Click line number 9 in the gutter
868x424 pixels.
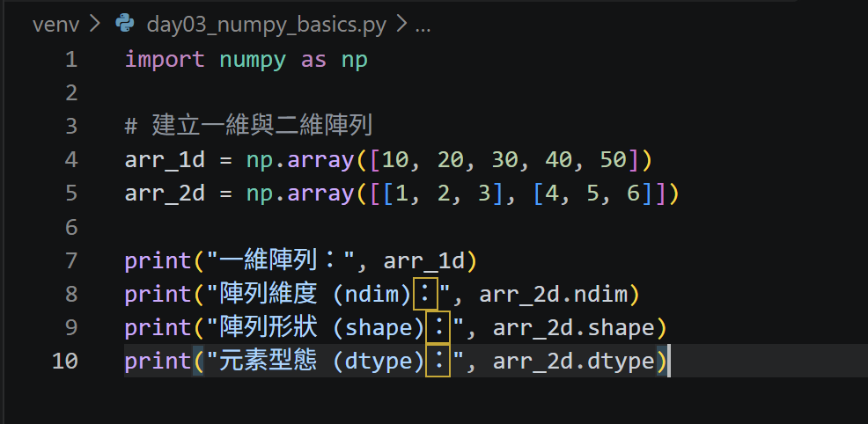(x=70, y=327)
